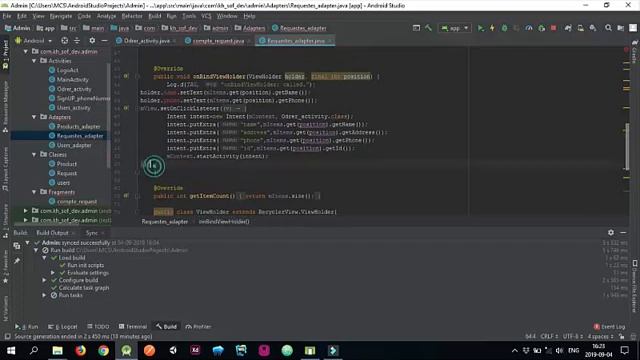
Task: Select the Sync tab in Build panel
Action: pos(92,233)
